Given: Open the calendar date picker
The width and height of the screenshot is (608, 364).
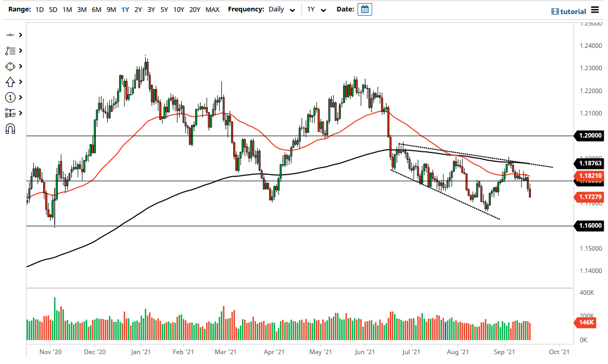Looking at the screenshot, I should (x=365, y=9).
